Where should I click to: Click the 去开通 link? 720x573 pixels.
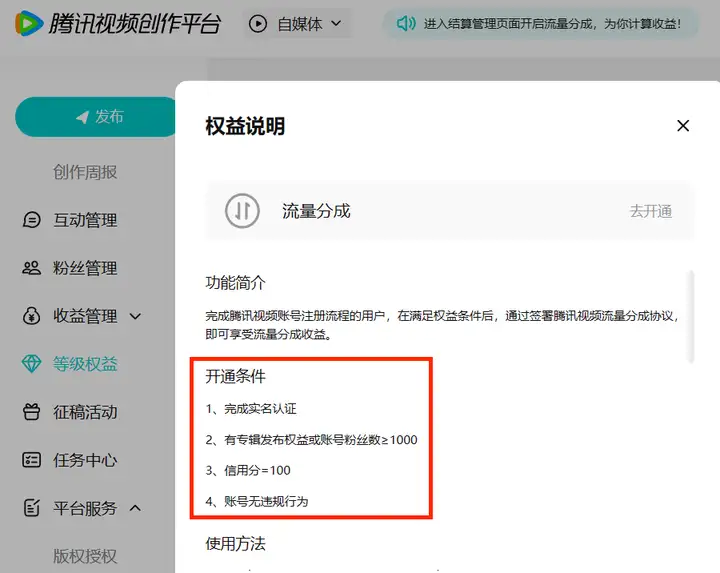tap(651, 211)
